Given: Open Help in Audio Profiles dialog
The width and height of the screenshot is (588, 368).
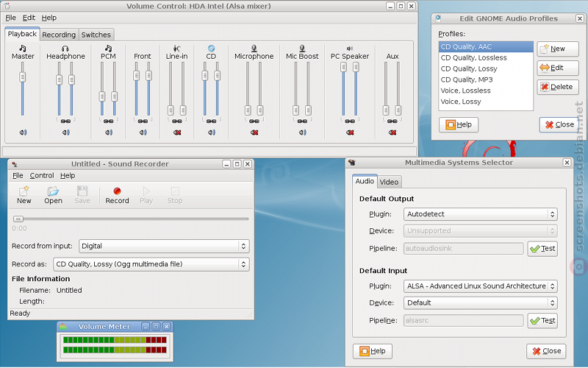Looking at the screenshot, I should point(458,124).
